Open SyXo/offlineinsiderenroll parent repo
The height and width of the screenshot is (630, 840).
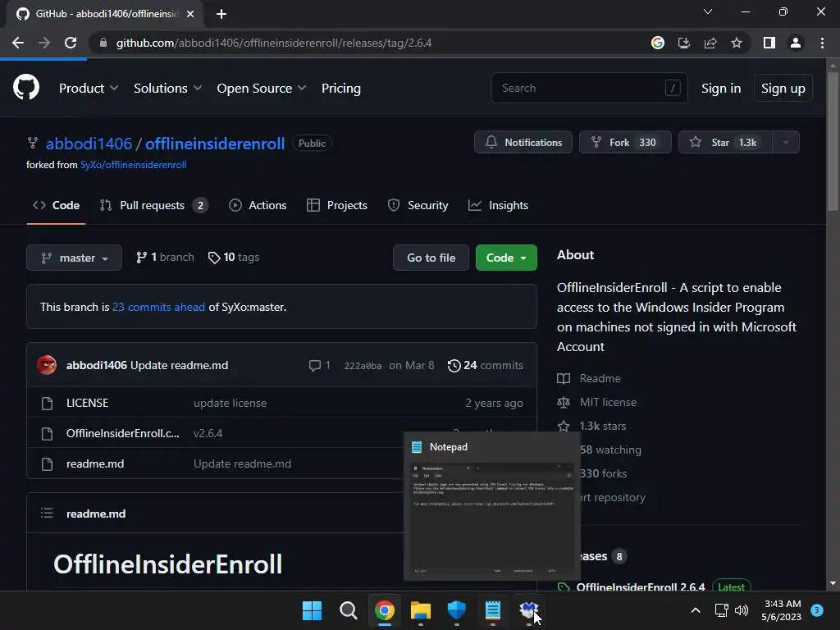click(134, 165)
